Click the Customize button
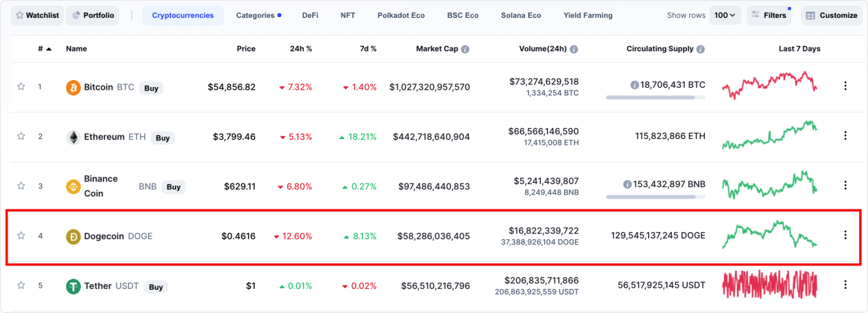Screen dimensions: 868x313 830,15
